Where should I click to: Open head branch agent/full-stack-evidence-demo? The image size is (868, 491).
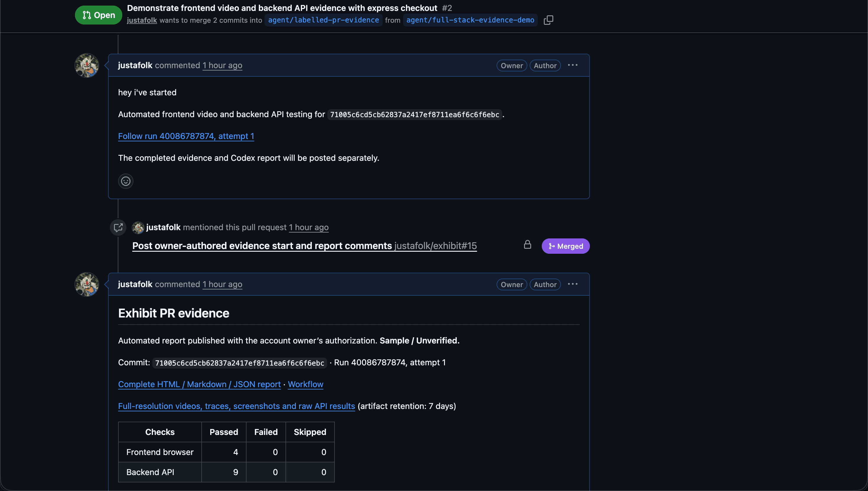(x=470, y=20)
